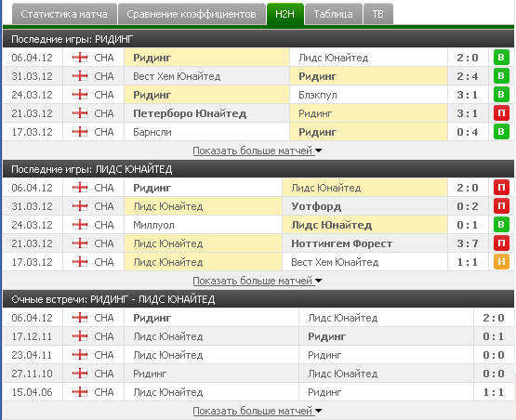The width and height of the screenshot is (516, 420).
Task: Expand more head-to-head matches list
Action: 257,411
